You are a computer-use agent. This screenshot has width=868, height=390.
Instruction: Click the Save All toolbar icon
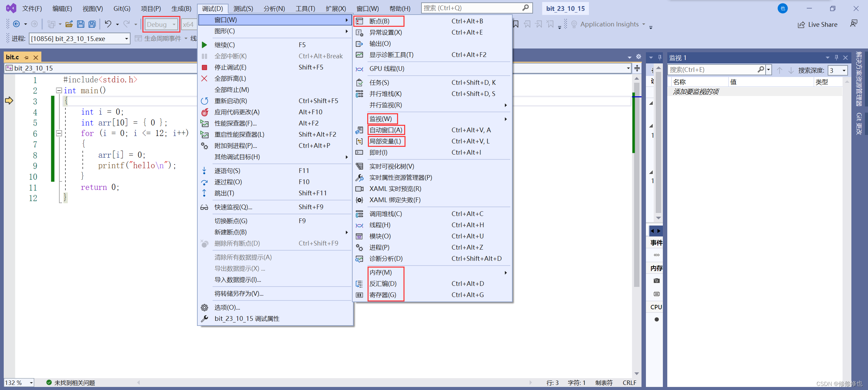(92, 24)
